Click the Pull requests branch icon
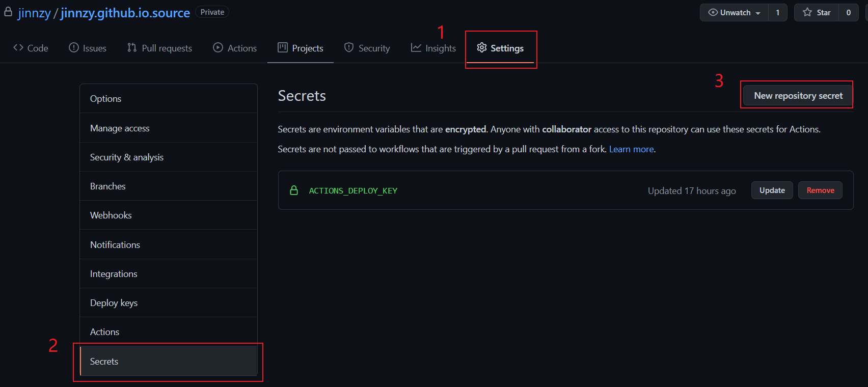This screenshot has height=387, width=868. coord(132,48)
